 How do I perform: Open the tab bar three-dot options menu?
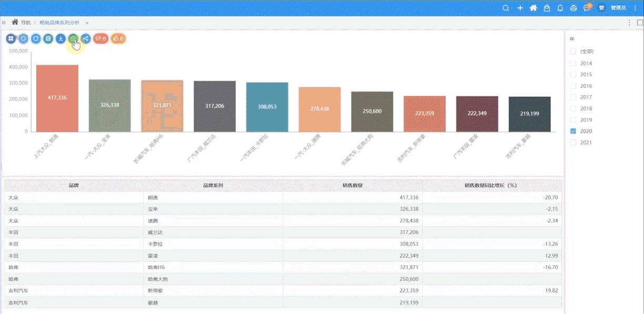pyautogui.click(x=629, y=23)
